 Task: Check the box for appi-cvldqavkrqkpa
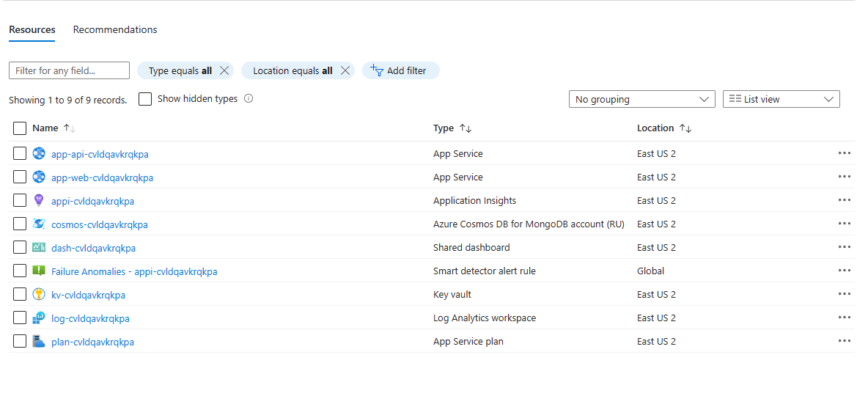pos(20,200)
